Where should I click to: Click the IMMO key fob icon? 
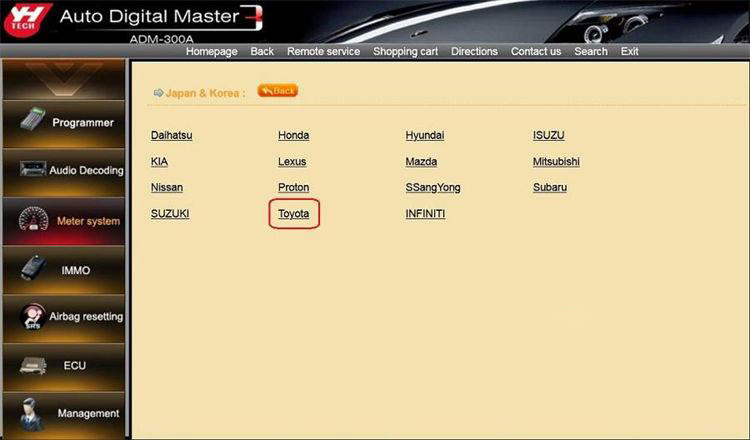[33, 268]
